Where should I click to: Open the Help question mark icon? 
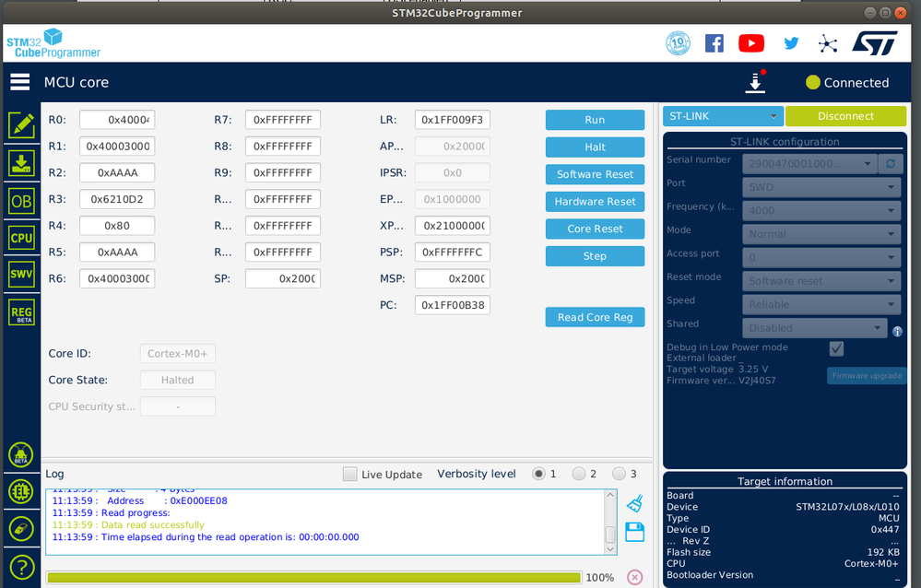(21, 568)
